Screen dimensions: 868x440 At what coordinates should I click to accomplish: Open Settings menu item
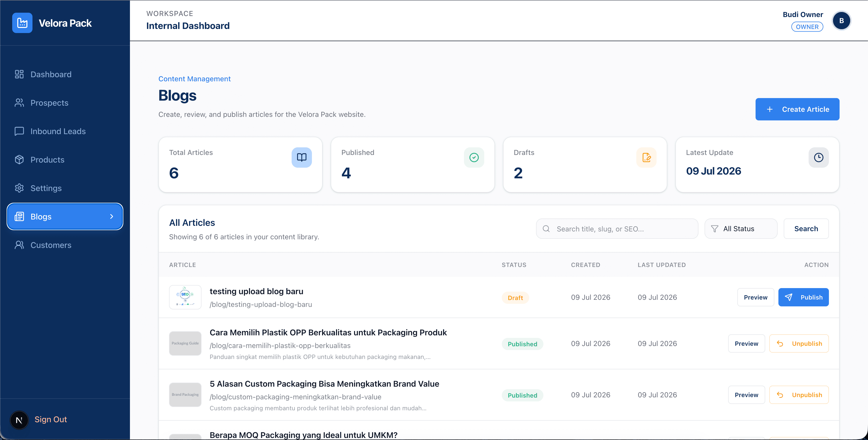[65, 188]
